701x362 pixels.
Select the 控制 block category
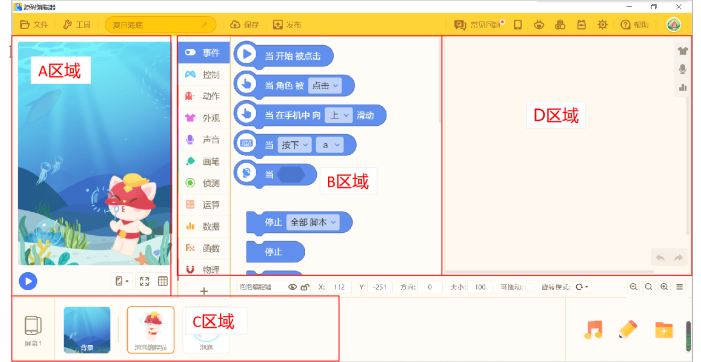coord(204,75)
